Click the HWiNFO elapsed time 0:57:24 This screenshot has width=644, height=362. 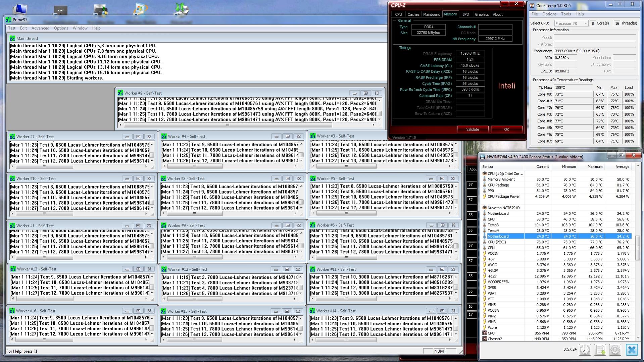coord(570,349)
